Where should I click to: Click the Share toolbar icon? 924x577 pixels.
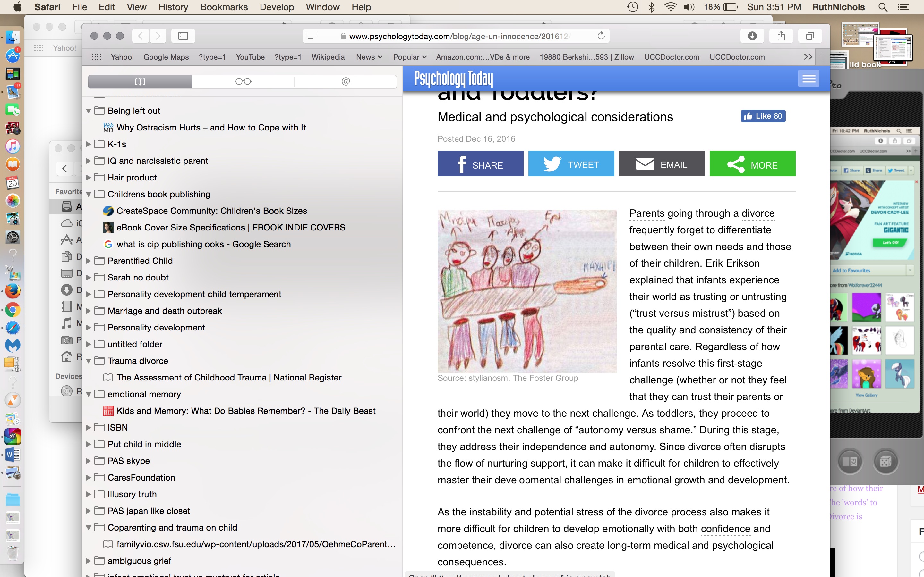click(x=781, y=36)
